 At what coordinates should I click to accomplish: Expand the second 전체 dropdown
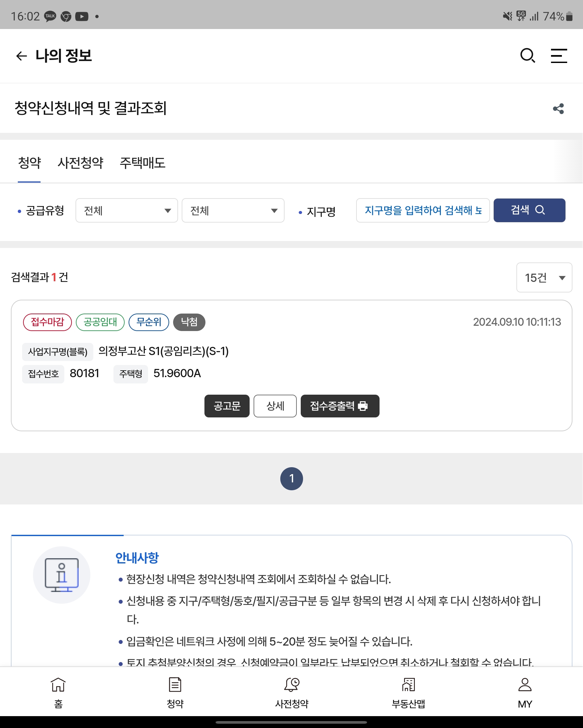[233, 210]
